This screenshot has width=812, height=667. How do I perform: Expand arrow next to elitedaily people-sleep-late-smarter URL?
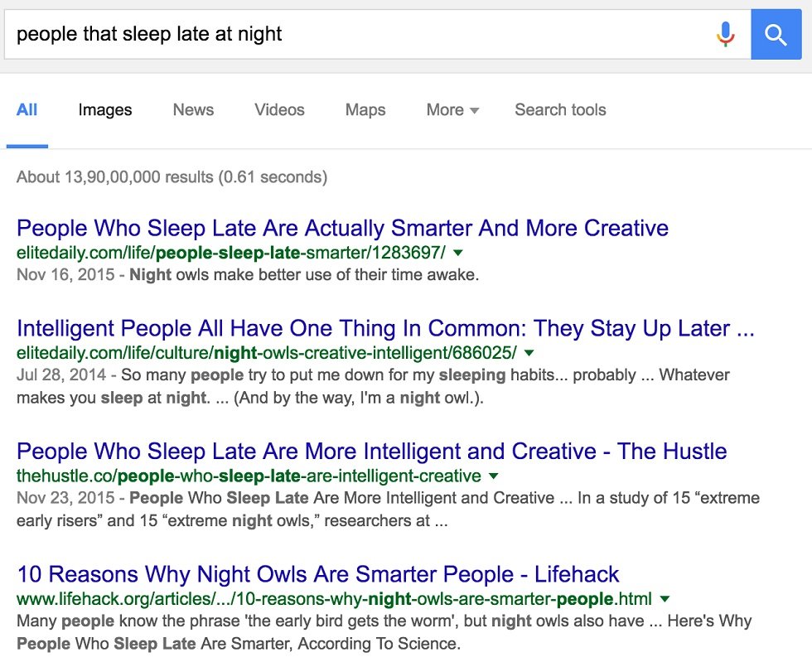(457, 253)
